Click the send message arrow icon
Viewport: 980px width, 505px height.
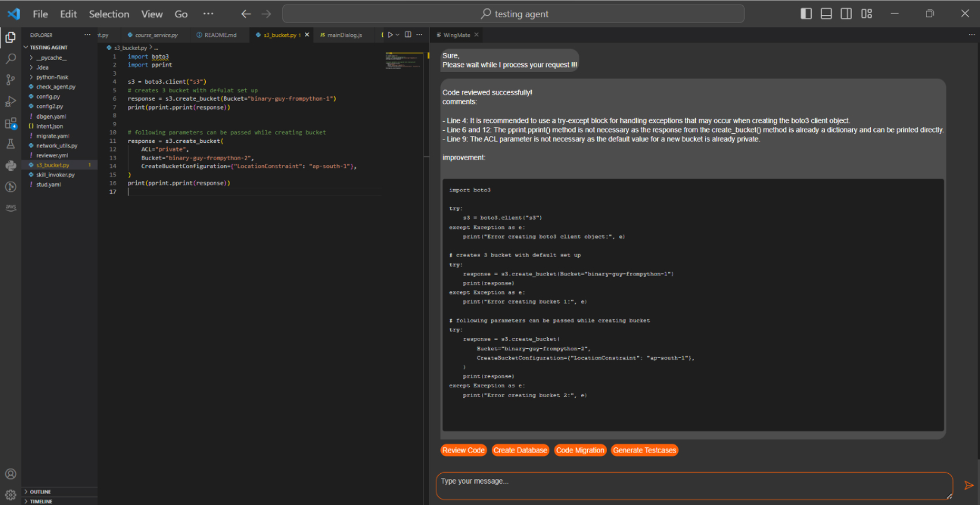click(x=969, y=485)
